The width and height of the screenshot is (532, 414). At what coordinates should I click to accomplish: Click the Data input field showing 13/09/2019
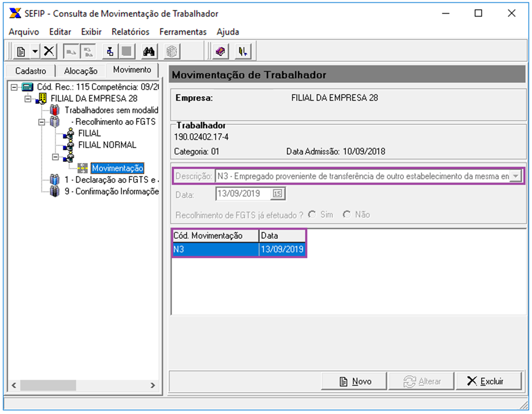(243, 194)
